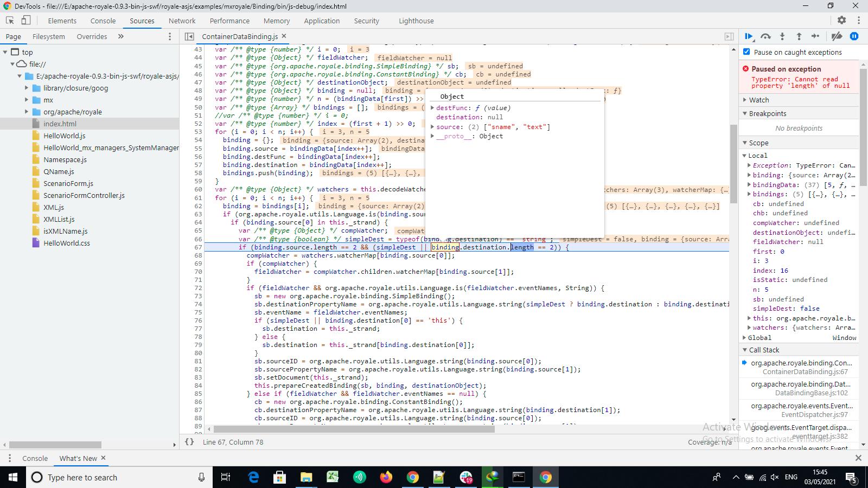The width and height of the screenshot is (868, 488).
Task: Open the What's New drawer tab
Action: [78, 458]
